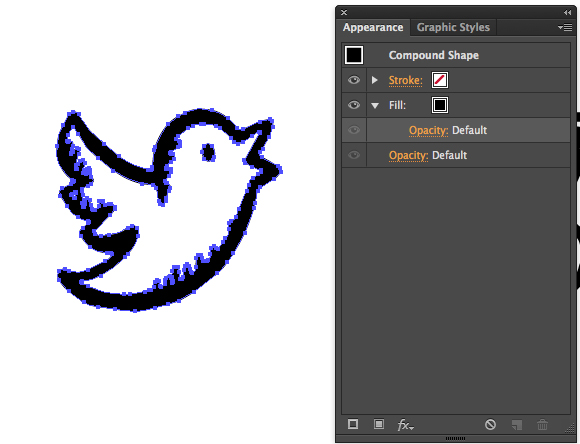The height and width of the screenshot is (444, 580).
Task: Click the bird's eye on the artboard
Action: point(208,152)
